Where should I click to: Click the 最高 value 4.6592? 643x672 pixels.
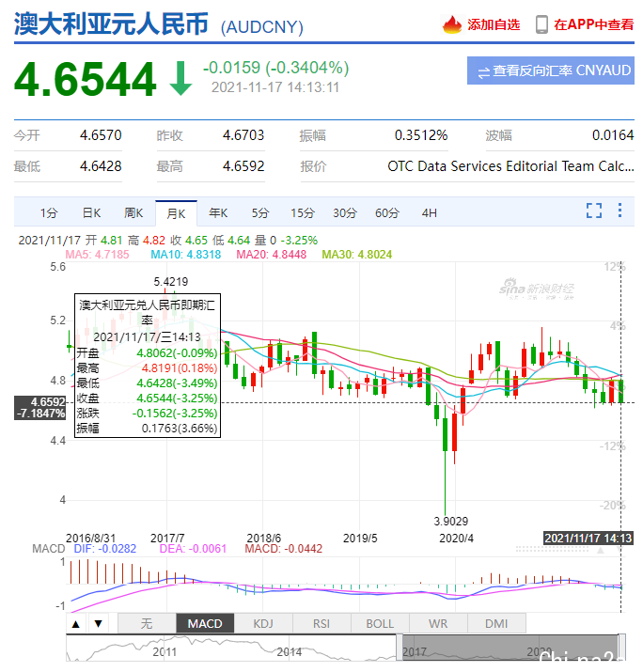coord(243,166)
